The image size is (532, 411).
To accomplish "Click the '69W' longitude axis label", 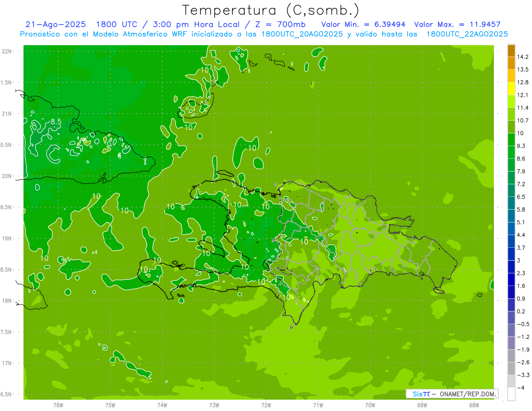I will [422, 405].
